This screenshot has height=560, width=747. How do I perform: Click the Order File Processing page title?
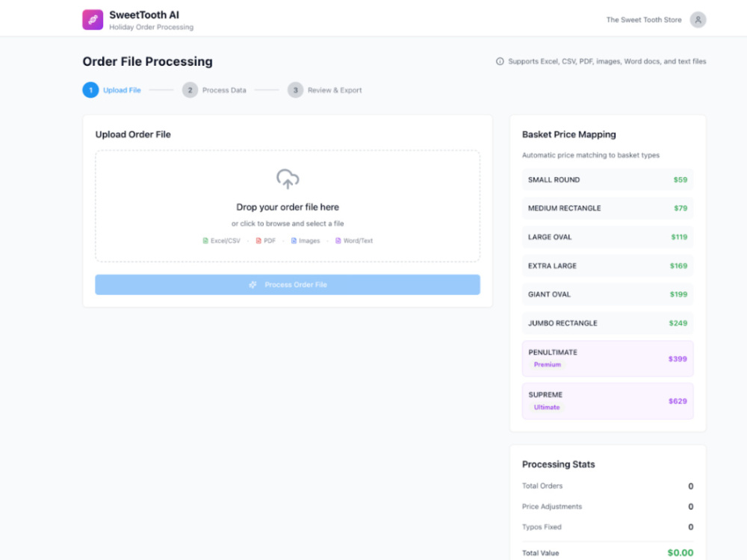pos(148,61)
